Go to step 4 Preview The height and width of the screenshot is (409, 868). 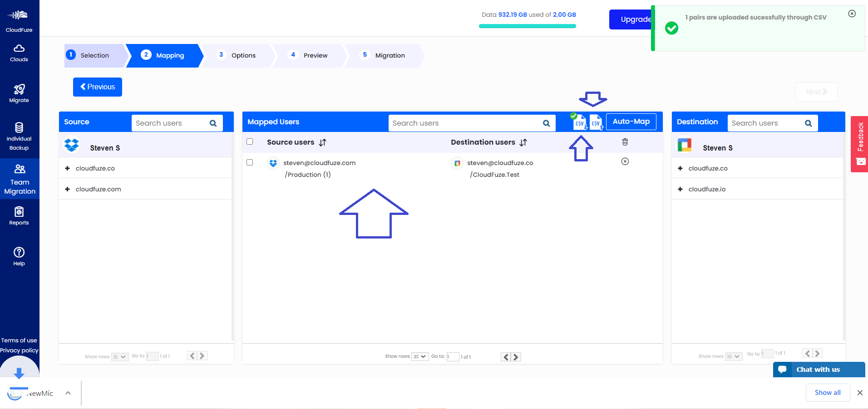pos(310,55)
